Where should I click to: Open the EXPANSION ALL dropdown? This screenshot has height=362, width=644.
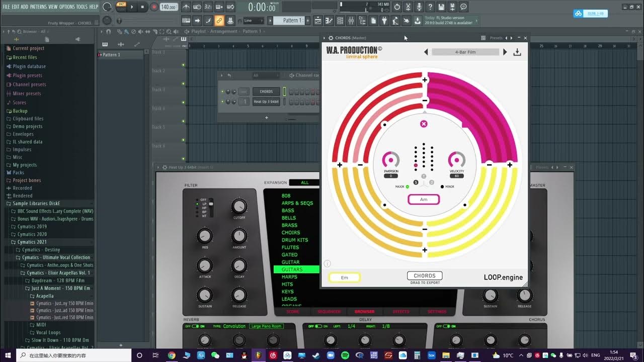click(304, 183)
